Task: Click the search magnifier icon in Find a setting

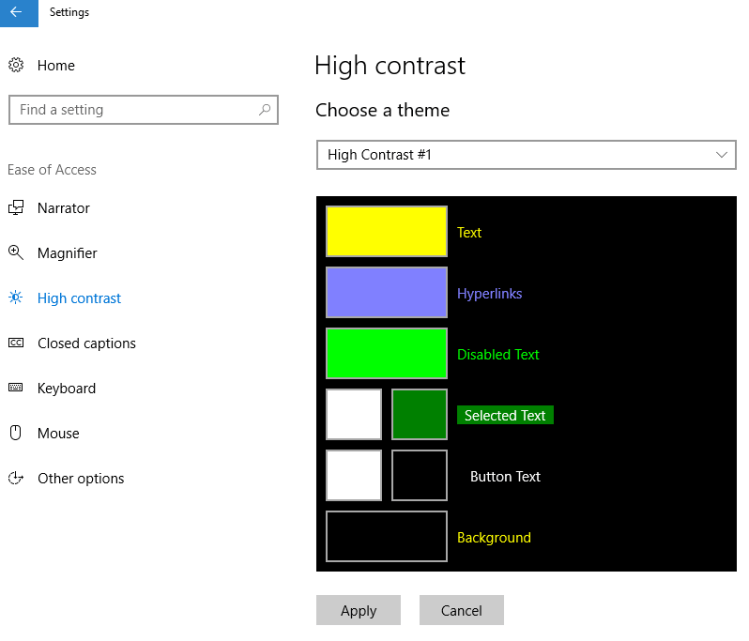Action: (x=265, y=110)
